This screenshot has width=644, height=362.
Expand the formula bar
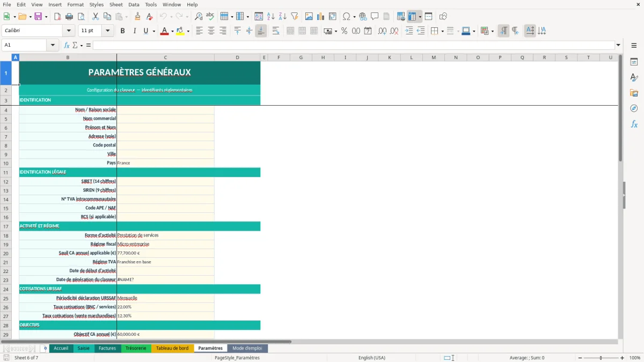618,45
